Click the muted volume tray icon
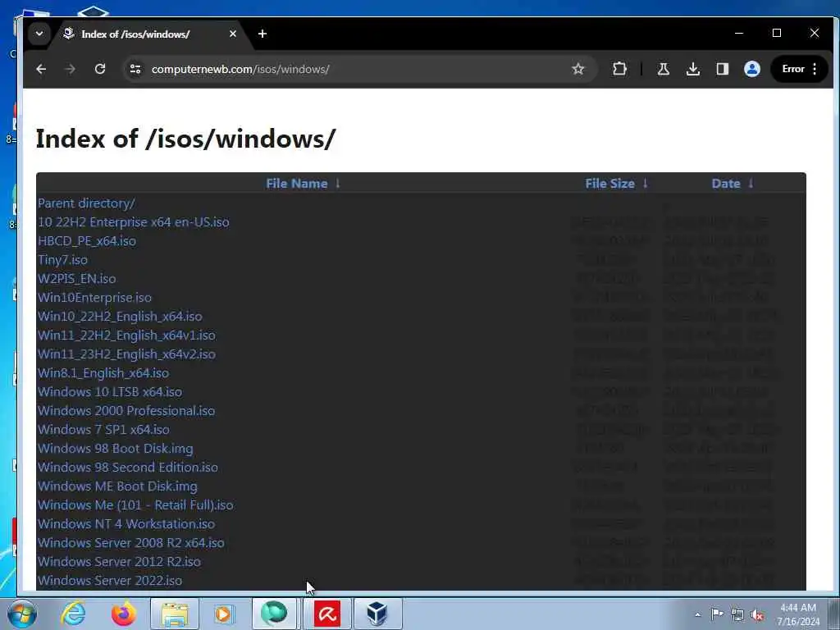Viewport: 840px width, 630px height. point(757,615)
